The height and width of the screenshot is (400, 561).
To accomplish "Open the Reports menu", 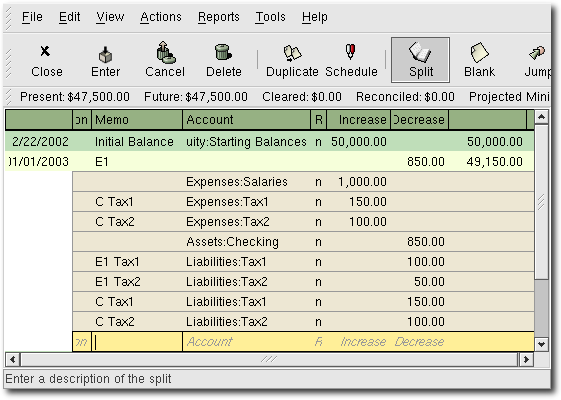I will click(x=219, y=17).
